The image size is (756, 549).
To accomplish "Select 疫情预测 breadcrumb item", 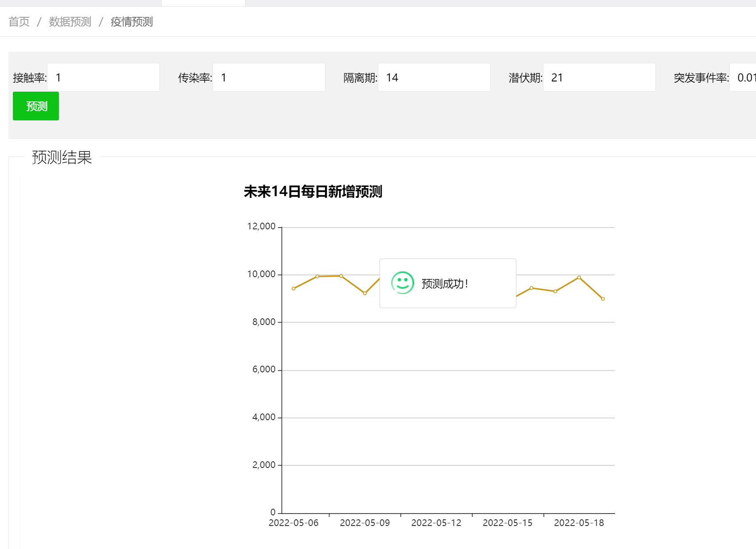I will coord(132,22).
